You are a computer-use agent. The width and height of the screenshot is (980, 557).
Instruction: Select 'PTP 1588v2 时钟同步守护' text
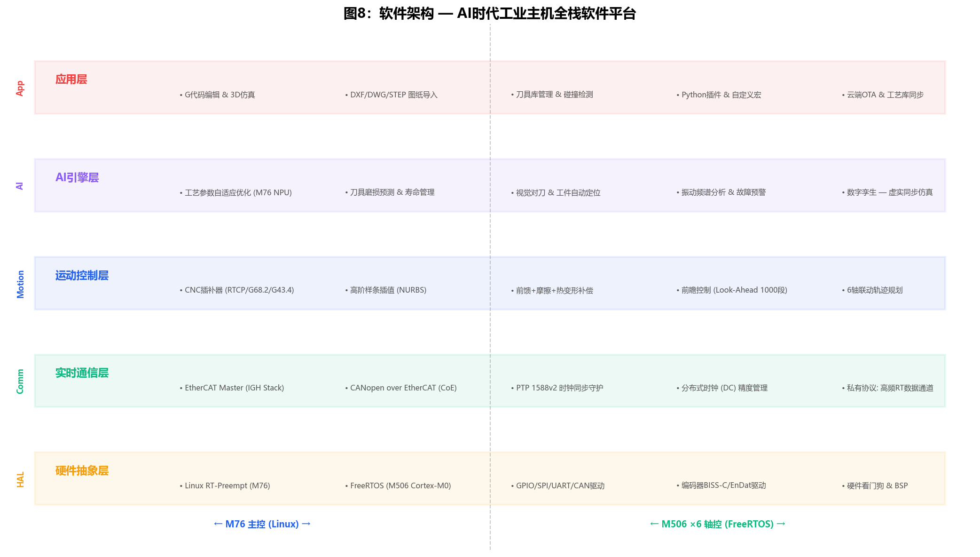[557, 388]
